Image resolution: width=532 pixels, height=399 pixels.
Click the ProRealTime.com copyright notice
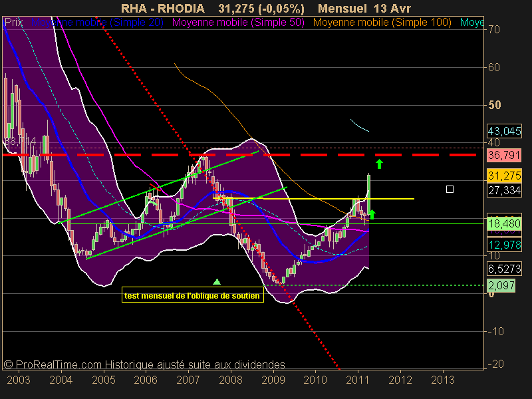[x=144, y=364]
